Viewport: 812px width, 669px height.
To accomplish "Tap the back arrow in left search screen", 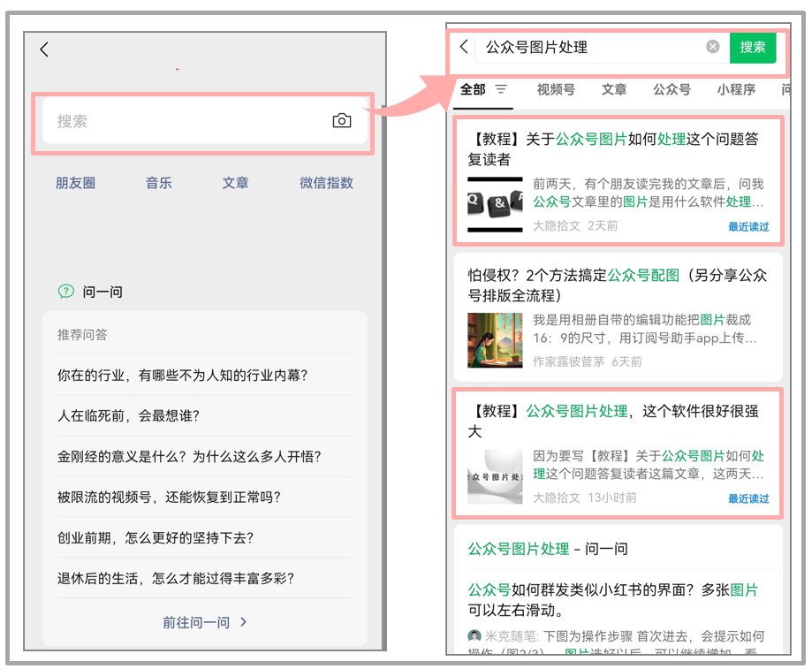I will coord(44,49).
